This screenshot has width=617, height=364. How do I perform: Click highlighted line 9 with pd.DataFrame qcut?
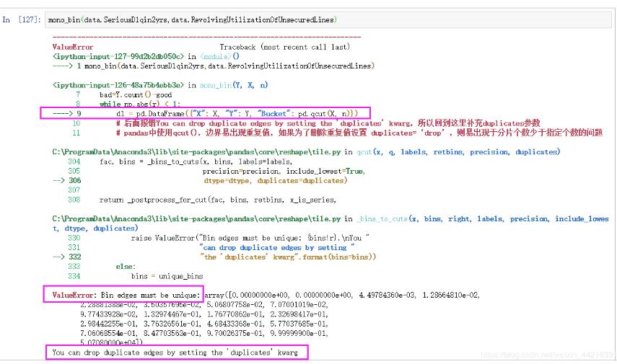click(x=205, y=114)
